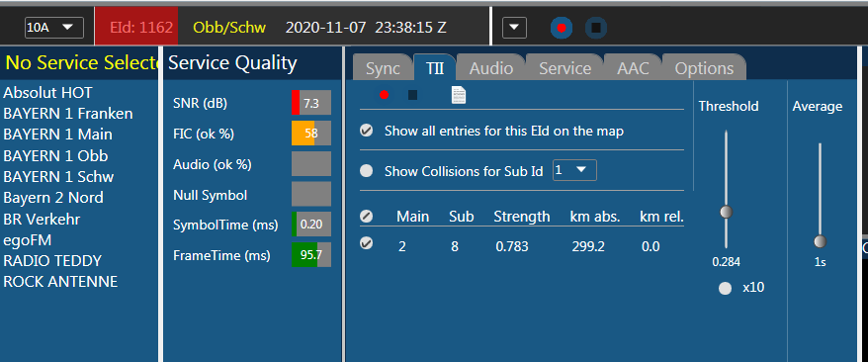Image resolution: width=868 pixels, height=362 pixels.
Task: Click the FrameTime (ms) bar showing 95.7
Action: 311,254
